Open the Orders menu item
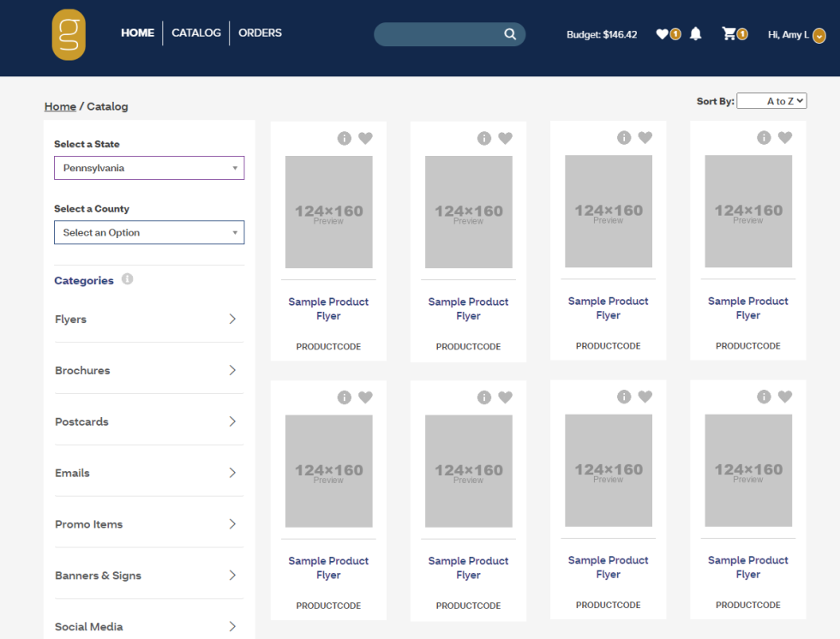Screen dimensions: 840x639 [260, 33]
